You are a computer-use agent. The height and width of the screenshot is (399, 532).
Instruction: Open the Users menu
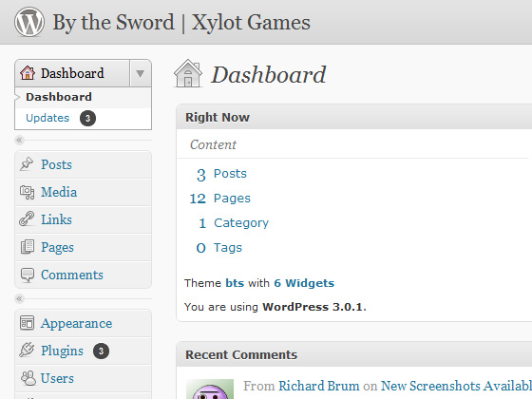tap(84, 378)
